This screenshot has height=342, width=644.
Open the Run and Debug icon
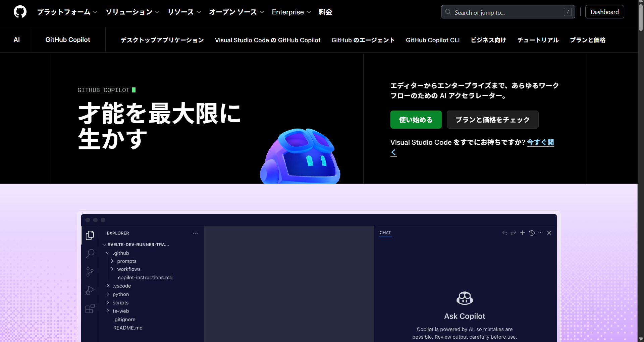pyautogui.click(x=90, y=290)
